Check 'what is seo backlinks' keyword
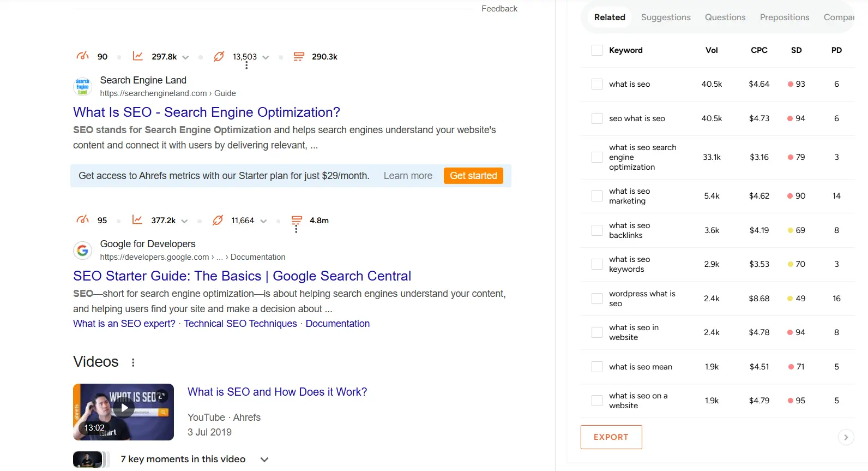This screenshot has height=471, width=868. click(597, 230)
